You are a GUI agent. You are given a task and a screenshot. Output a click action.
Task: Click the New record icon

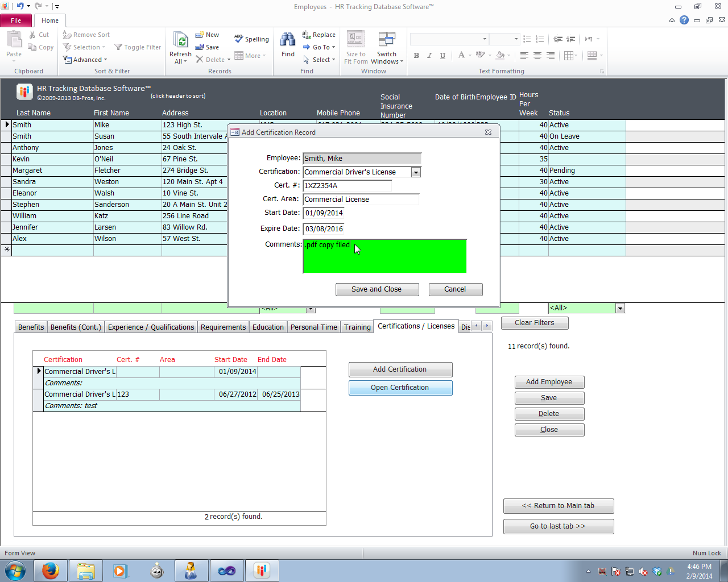coord(200,35)
